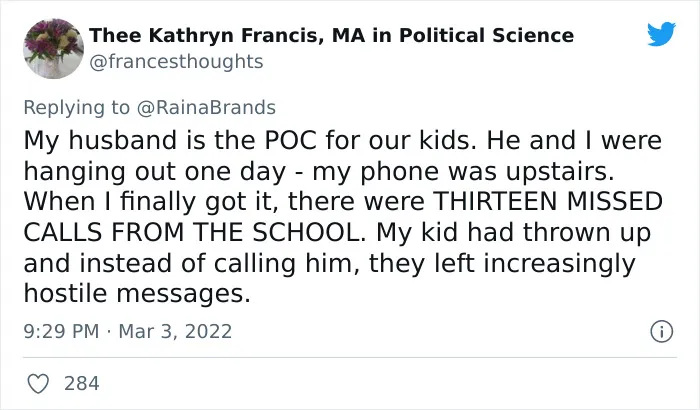Click the line starting 'and instead of calling'

(329, 264)
